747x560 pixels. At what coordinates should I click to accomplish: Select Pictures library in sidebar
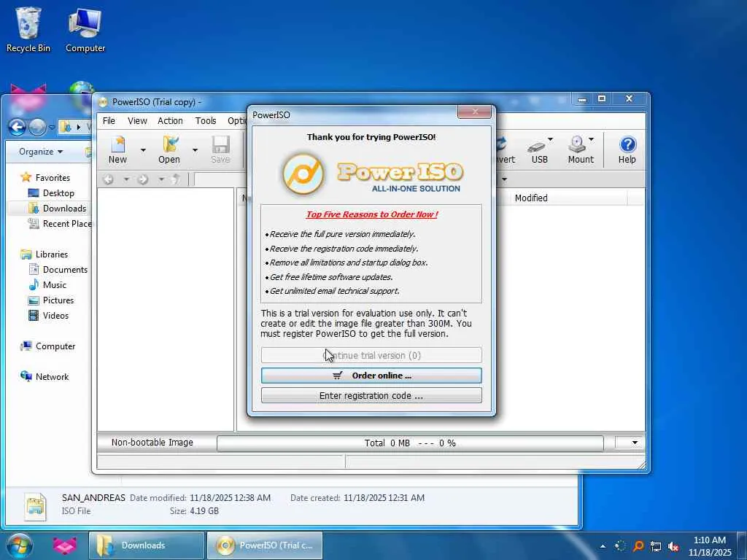pyautogui.click(x=58, y=300)
